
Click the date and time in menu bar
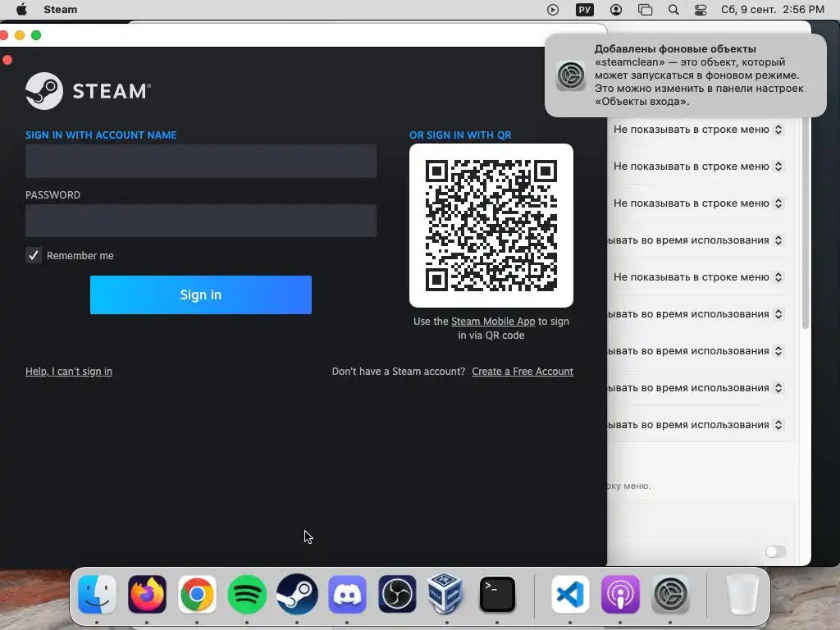[773, 10]
